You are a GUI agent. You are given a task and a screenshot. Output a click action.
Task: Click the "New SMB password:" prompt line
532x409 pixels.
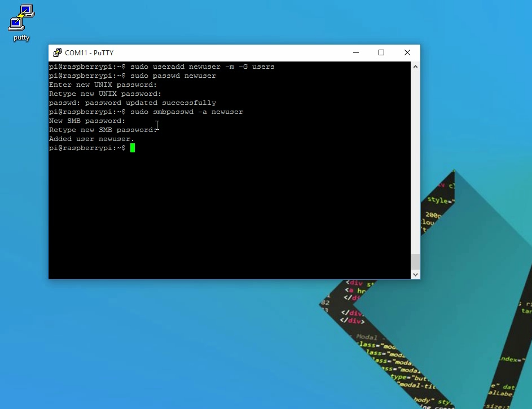click(87, 121)
